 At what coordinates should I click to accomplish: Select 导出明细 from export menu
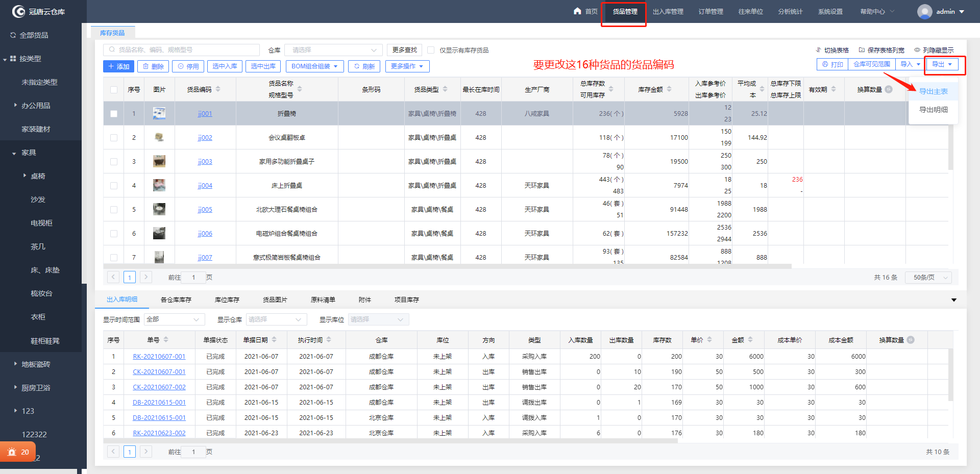click(934, 110)
